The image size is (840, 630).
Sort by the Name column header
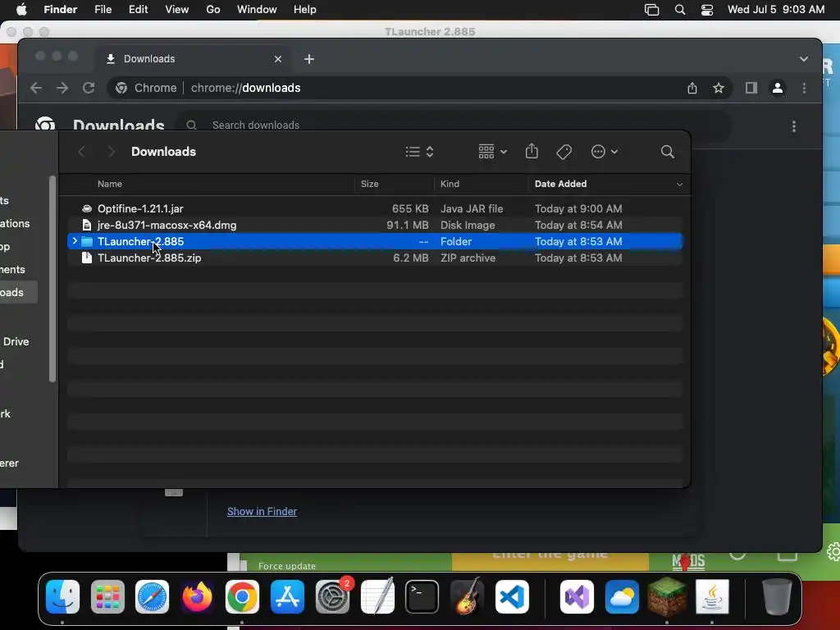[110, 184]
